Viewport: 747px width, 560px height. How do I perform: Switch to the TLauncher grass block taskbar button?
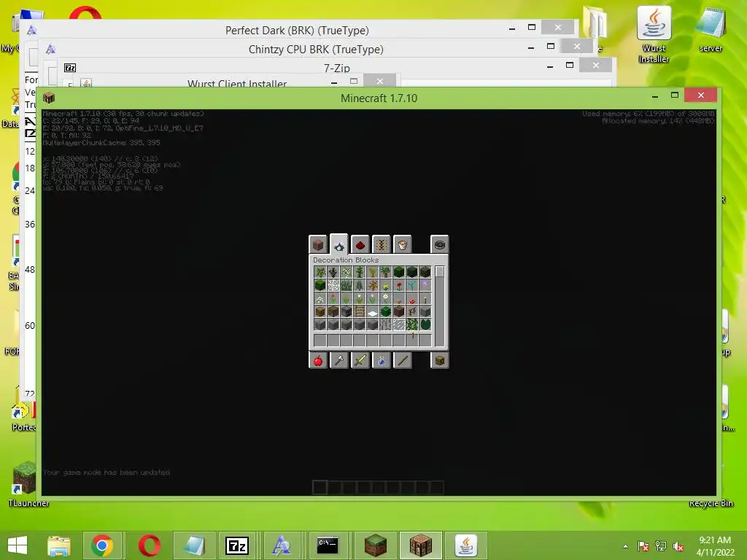point(376,545)
